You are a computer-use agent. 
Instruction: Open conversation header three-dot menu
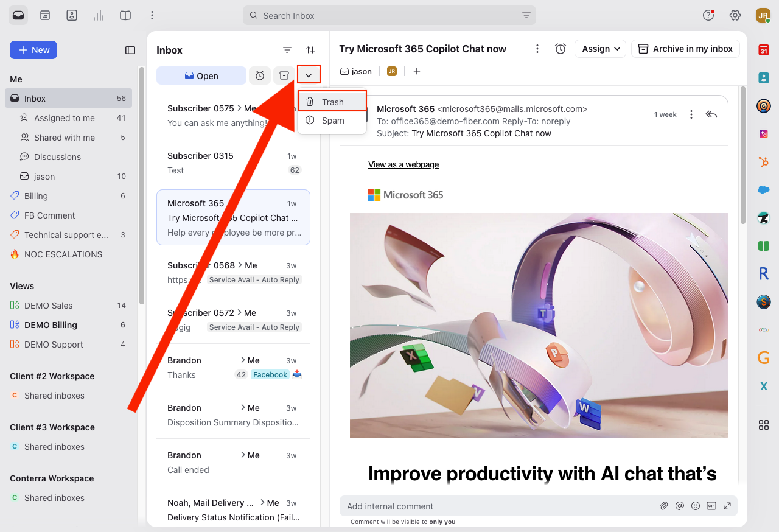click(537, 49)
